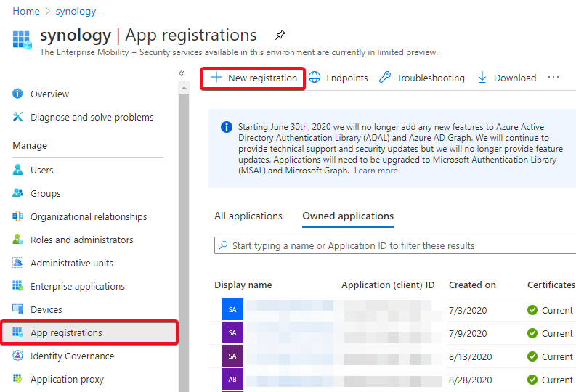576x392 pixels.
Task: Open Organizational relationships
Action: [89, 216]
